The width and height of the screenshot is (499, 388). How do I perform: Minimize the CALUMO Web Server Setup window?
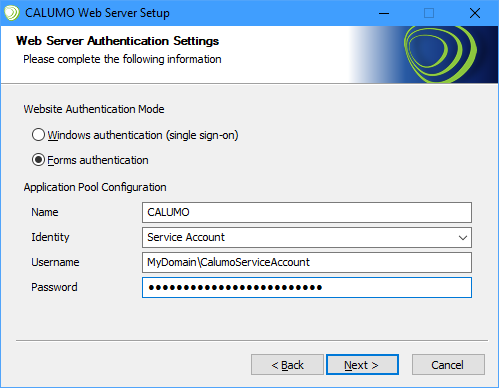pos(384,13)
